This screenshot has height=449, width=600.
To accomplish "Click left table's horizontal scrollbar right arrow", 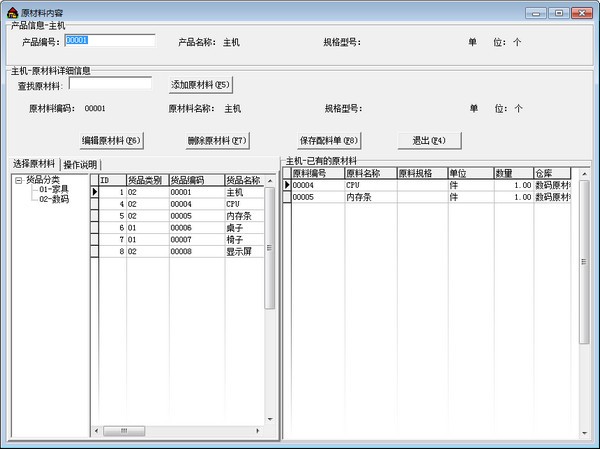I will [x=258, y=432].
